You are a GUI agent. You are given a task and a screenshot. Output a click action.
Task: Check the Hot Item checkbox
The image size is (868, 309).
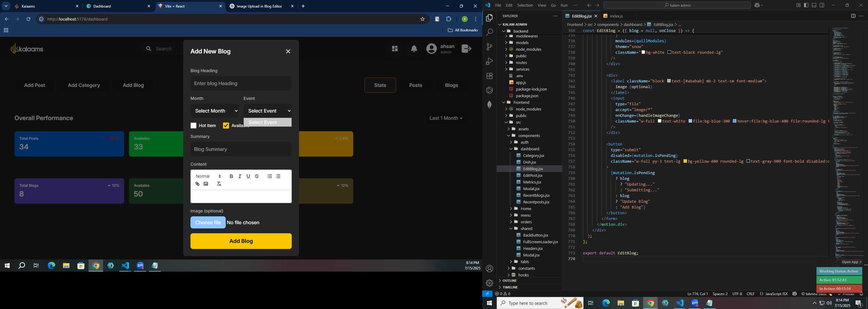pos(193,126)
